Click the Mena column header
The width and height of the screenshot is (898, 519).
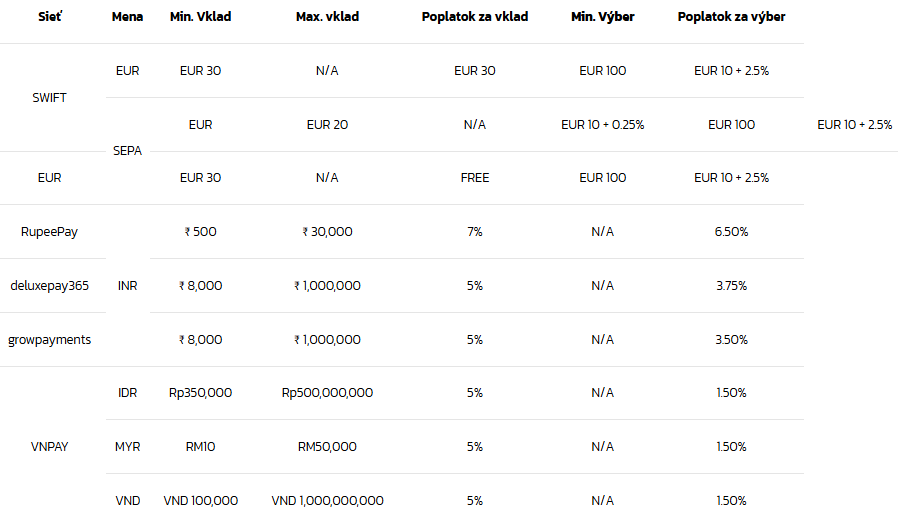[128, 17]
